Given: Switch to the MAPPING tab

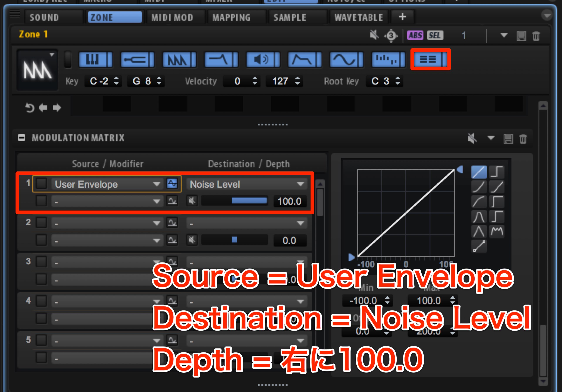Looking at the screenshot, I should coord(237,17).
